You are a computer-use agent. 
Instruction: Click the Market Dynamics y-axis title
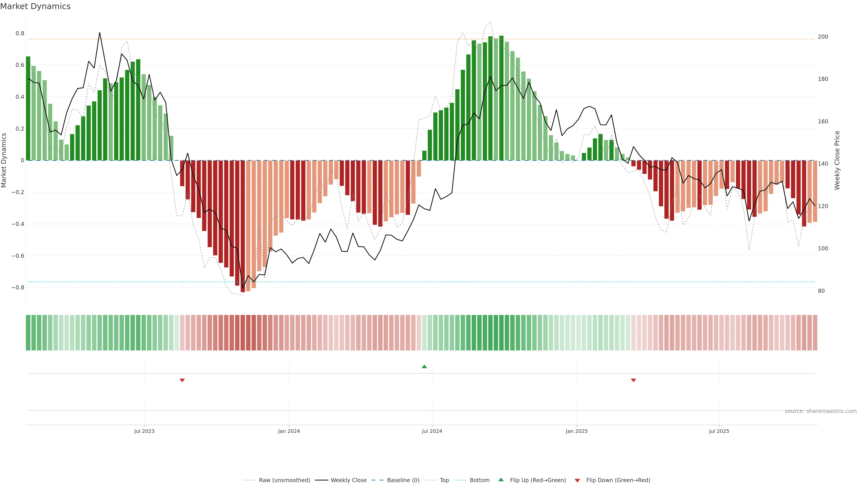(4, 160)
